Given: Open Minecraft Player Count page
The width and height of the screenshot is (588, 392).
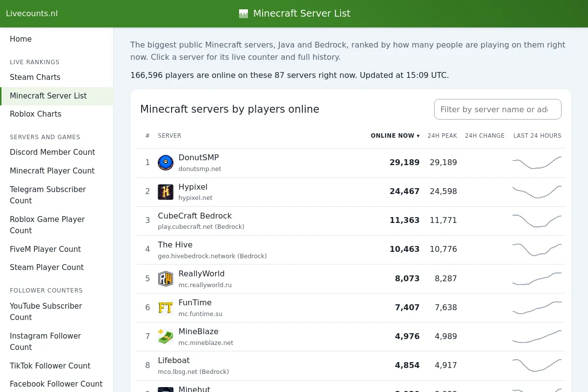Looking at the screenshot, I should (x=57, y=171).
